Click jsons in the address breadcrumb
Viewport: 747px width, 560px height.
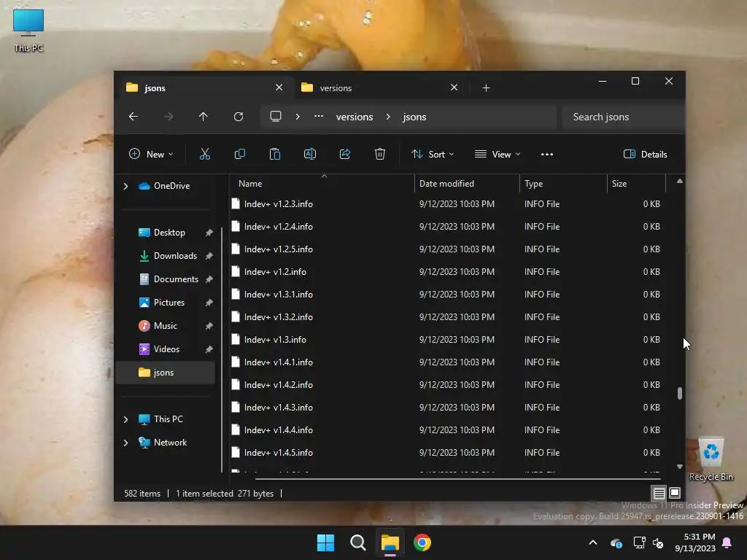tap(414, 117)
